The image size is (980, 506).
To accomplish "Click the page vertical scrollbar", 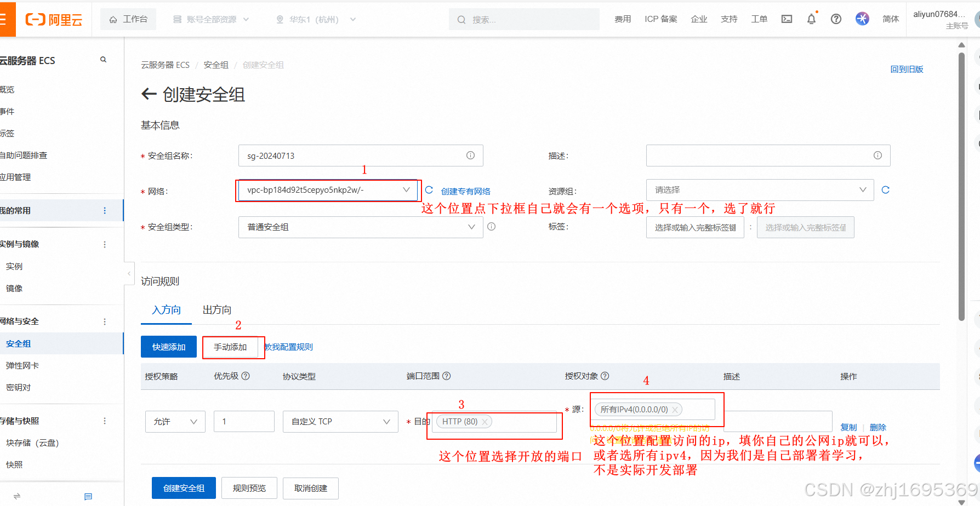I will coord(961,186).
